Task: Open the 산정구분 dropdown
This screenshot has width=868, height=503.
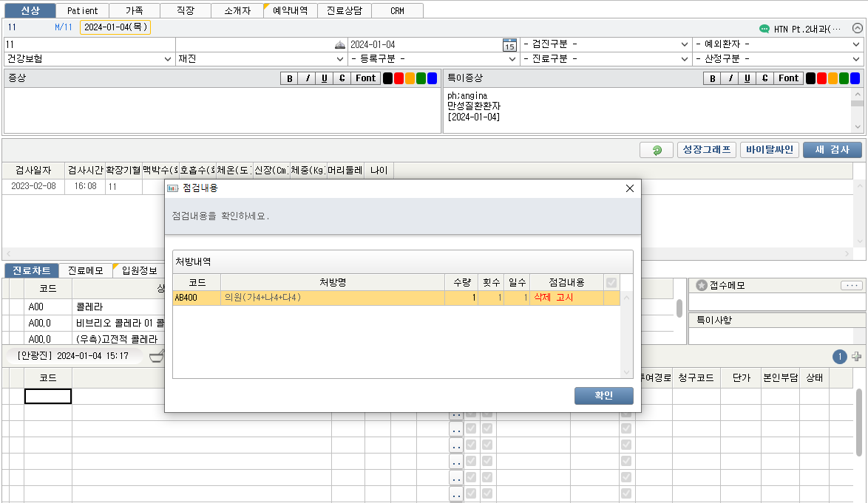Action: pos(778,58)
